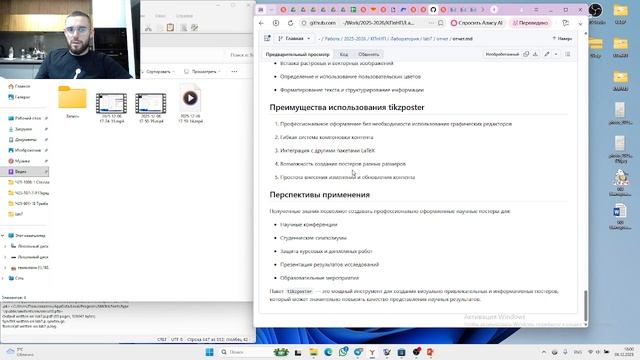Open the file tree panel icon
Screen dimensions: 640x360
267,38
